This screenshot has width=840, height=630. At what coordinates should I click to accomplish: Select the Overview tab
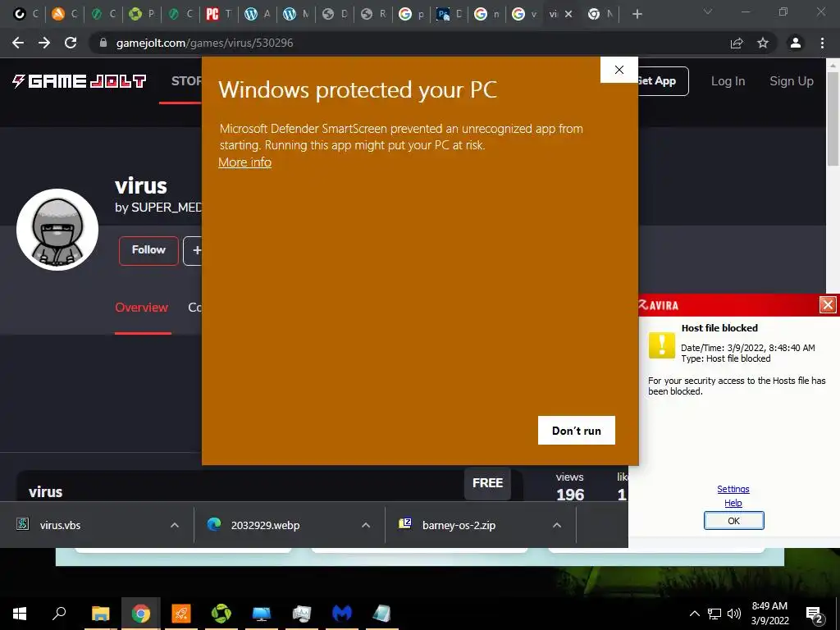pos(141,308)
